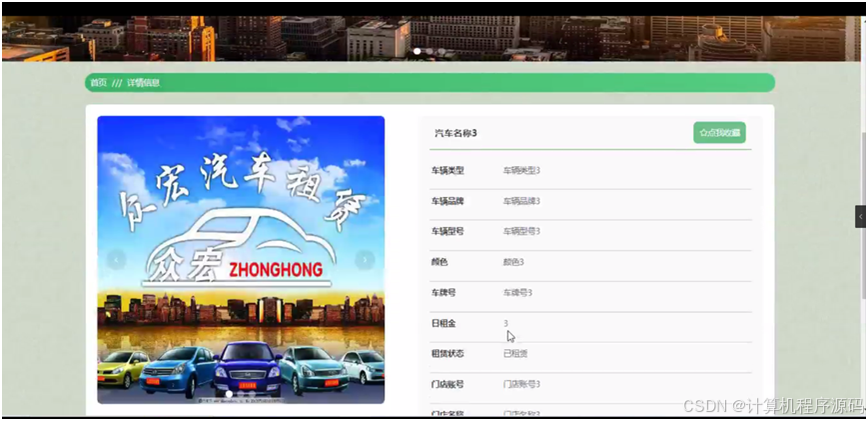868x421 pixels.
Task: Select second car image indicator dot
Action: 241,394
